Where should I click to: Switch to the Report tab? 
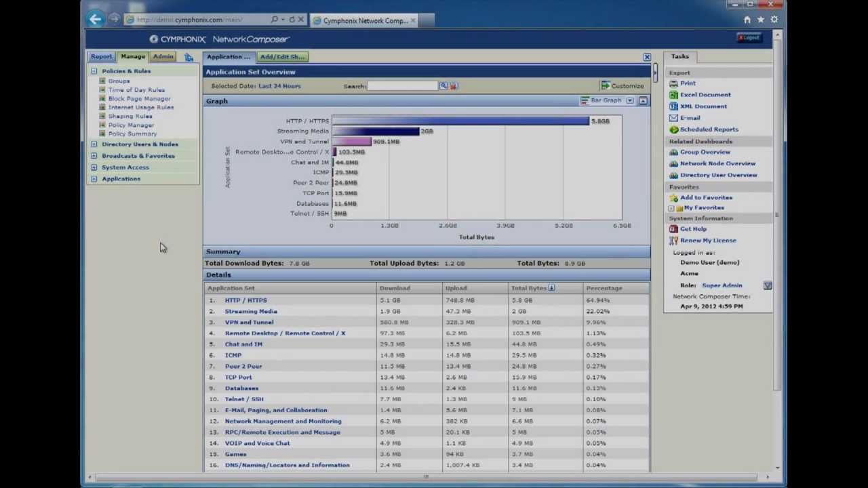(x=101, y=57)
